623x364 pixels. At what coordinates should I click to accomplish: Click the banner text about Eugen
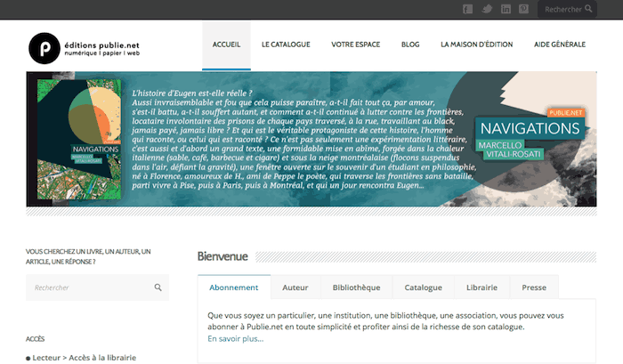[x=303, y=139]
